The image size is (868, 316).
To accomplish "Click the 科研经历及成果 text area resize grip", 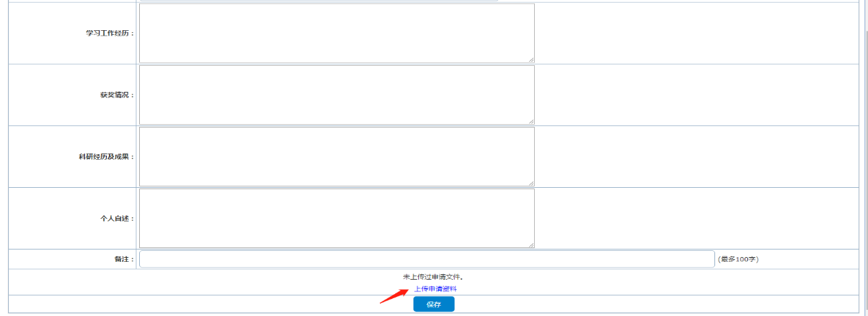I will 531,183.
